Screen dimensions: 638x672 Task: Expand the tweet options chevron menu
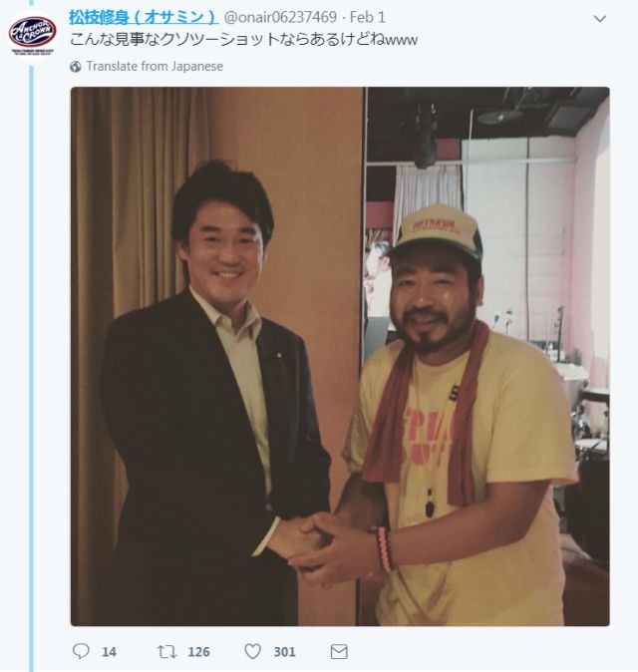[599, 18]
